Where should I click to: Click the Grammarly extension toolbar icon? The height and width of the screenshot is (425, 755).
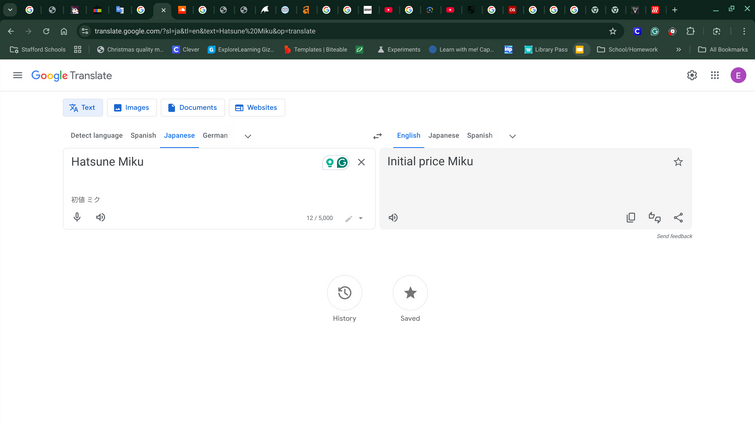[x=655, y=31]
